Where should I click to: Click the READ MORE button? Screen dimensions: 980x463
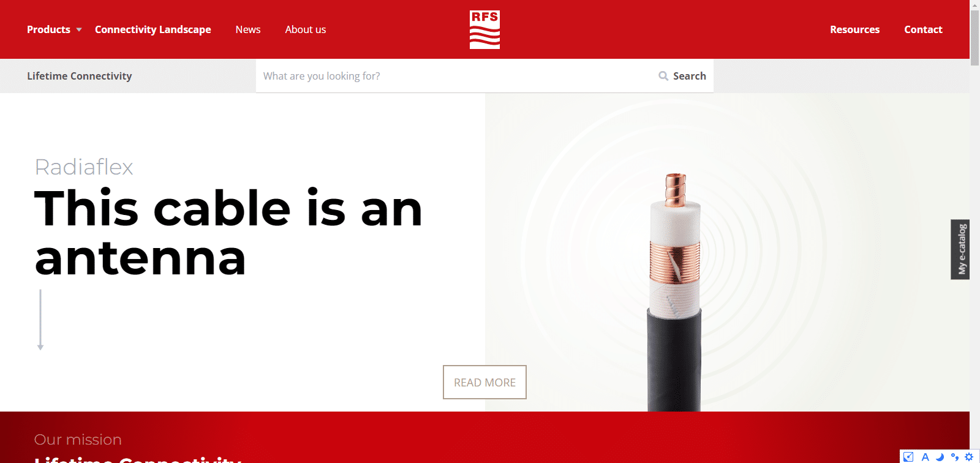click(484, 382)
